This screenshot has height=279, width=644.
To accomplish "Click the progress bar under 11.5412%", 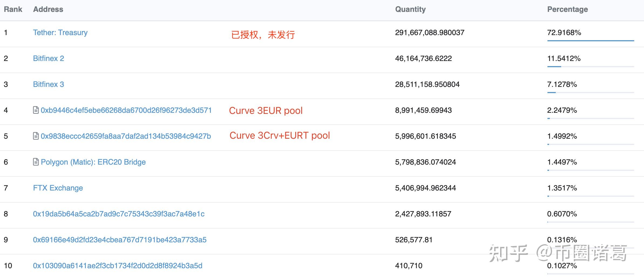I will pyautogui.click(x=591, y=67).
